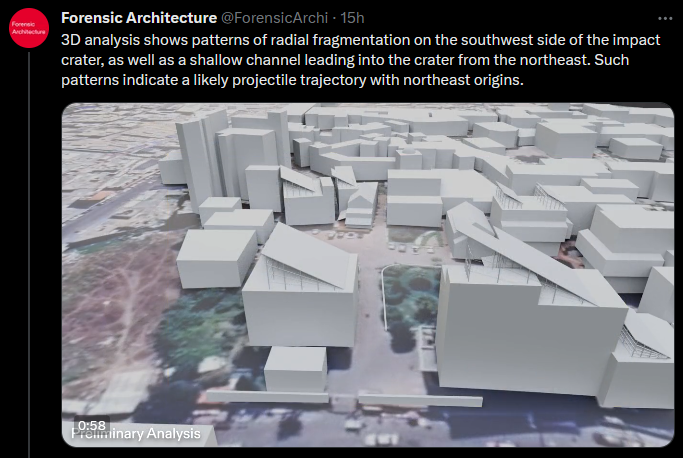Open the tweet's more options ellipsis menu
The image size is (683, 458).
pyautogui.click(x=665, y=18)
